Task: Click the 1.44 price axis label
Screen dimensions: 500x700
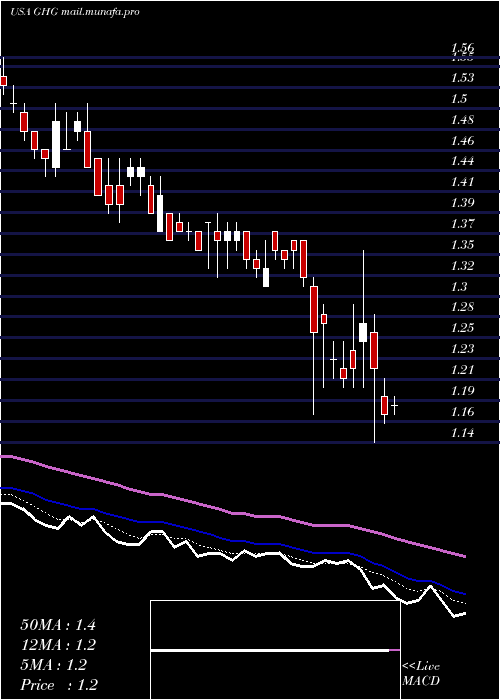Action: tap(462, 161)
